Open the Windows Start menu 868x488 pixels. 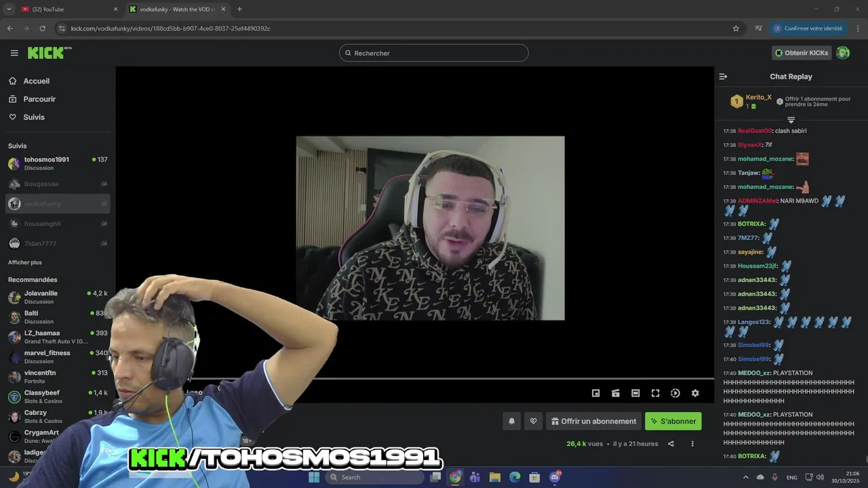tap(314, 477)
